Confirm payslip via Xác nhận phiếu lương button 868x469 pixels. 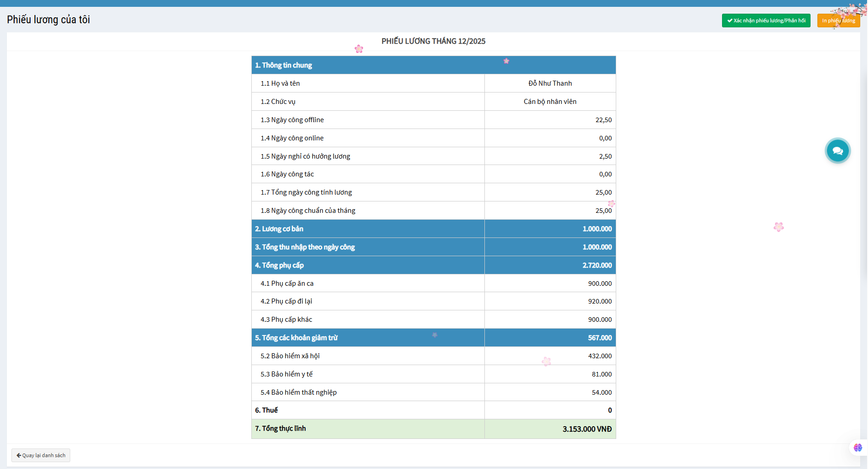[x=765, y=21]
